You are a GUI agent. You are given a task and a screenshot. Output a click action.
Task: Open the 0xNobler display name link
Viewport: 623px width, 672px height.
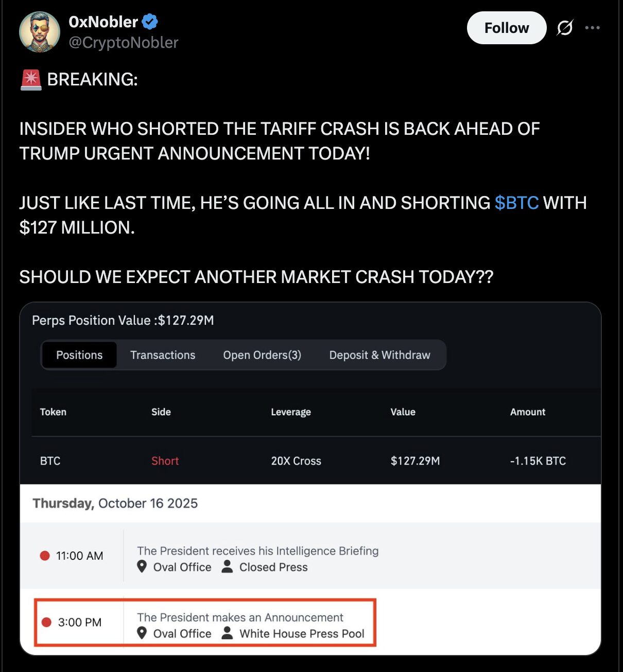[103, 22]
